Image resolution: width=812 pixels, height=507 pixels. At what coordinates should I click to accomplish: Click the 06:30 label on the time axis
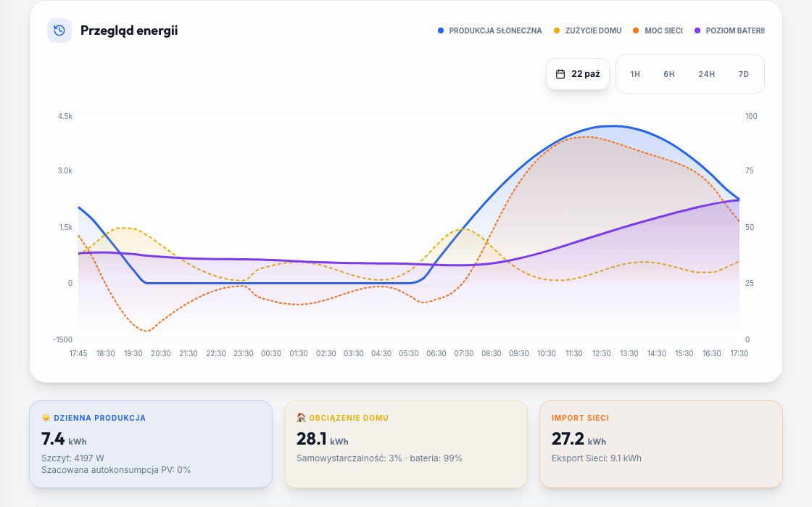click(436, 353)
